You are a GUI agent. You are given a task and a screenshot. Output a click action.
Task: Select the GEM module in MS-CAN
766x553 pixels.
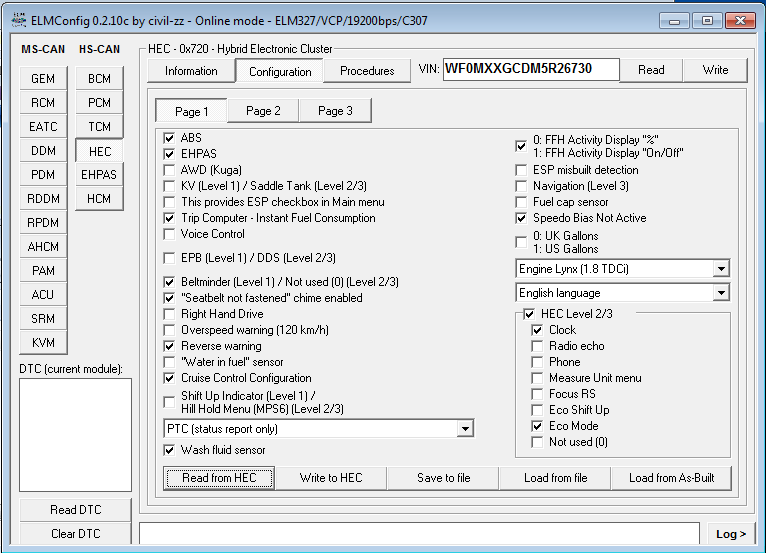click(43, 79)
